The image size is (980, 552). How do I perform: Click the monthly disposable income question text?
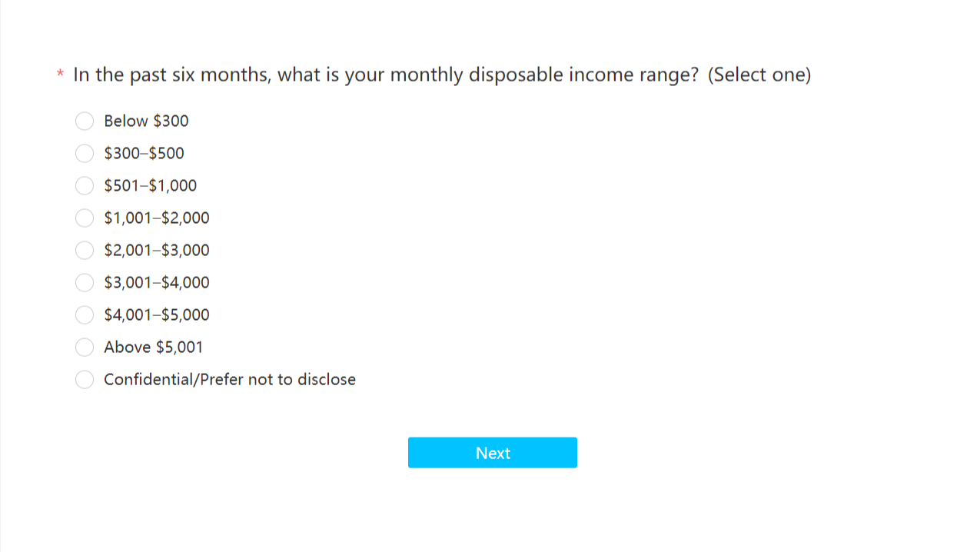click(441, 75)
